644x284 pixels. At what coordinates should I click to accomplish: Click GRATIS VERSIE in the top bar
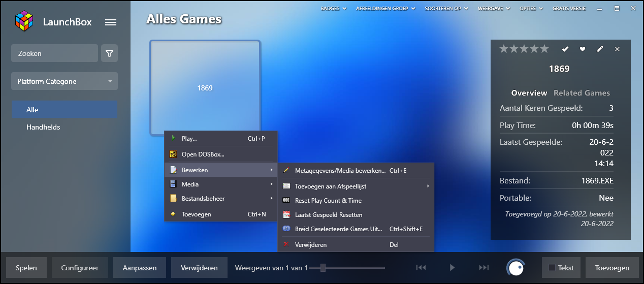tap(569, 9)
